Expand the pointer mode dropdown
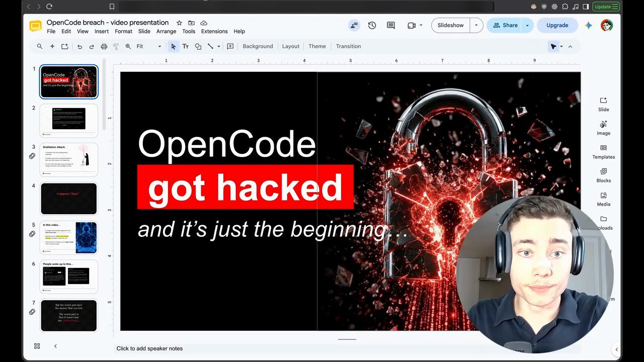644x362 pixels. 561,46
